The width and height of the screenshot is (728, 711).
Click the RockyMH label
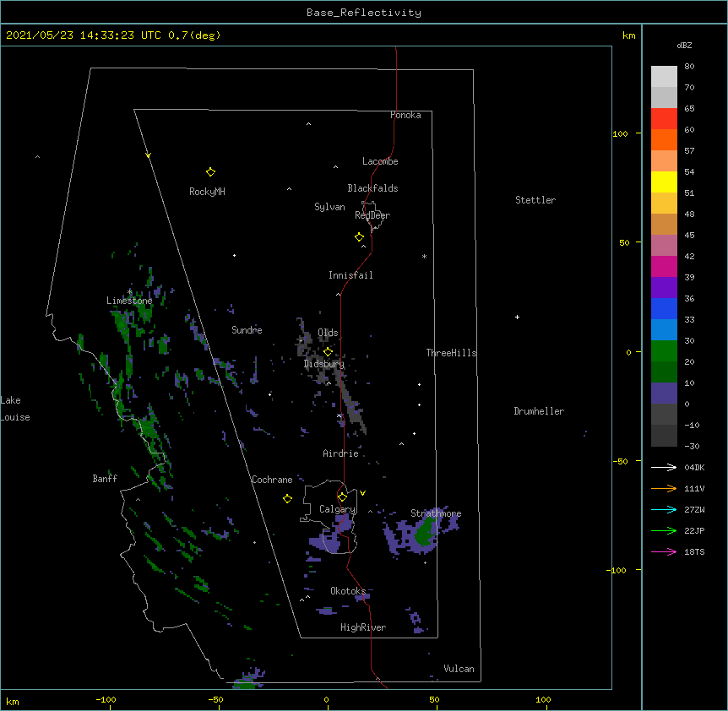(207, 192)
